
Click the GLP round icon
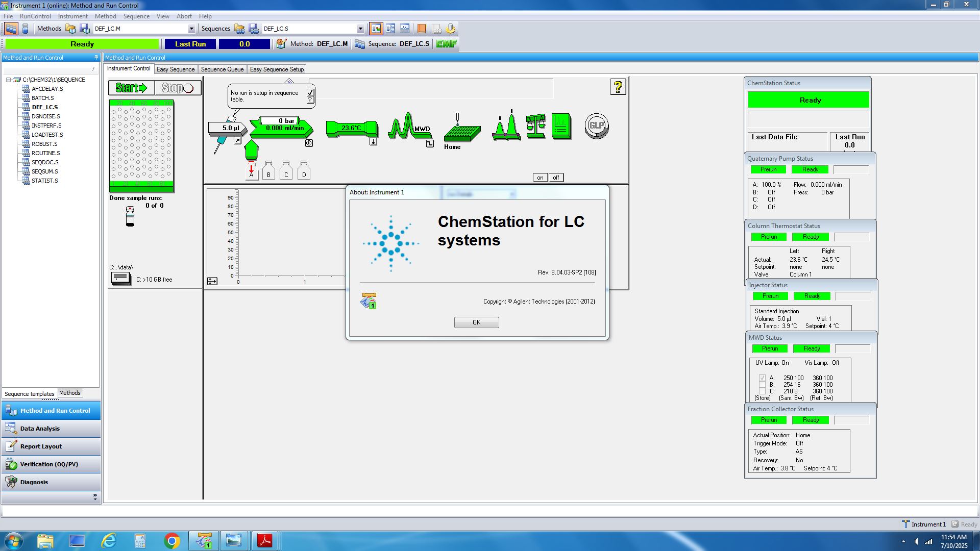[596, 126]
